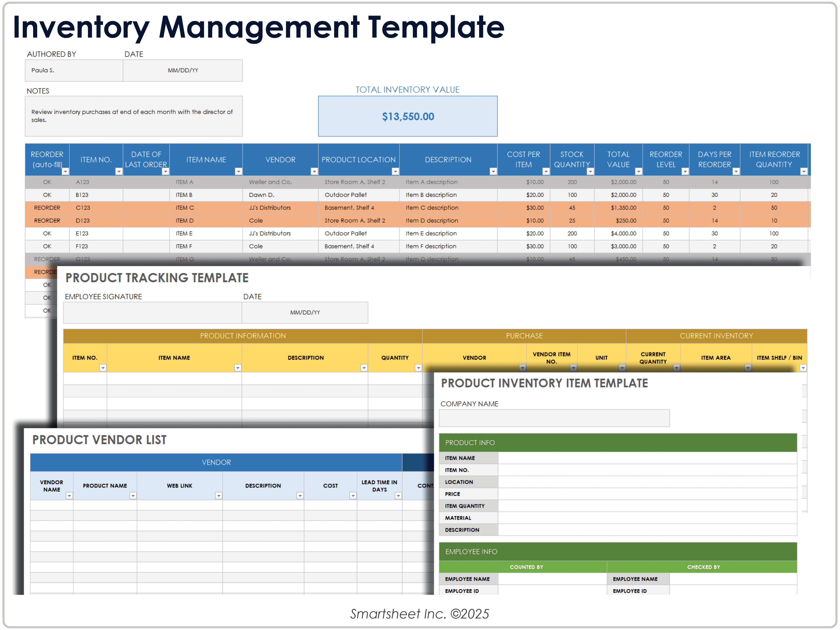Click the WEB LINK column filter arrow
Screen dimensions: 840x630
pyautogui.click(x=219, y=496)
